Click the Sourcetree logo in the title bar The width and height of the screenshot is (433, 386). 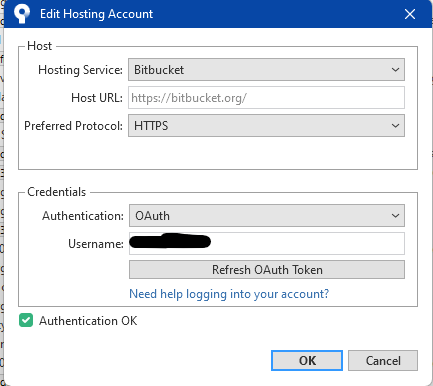pos(22,14)
